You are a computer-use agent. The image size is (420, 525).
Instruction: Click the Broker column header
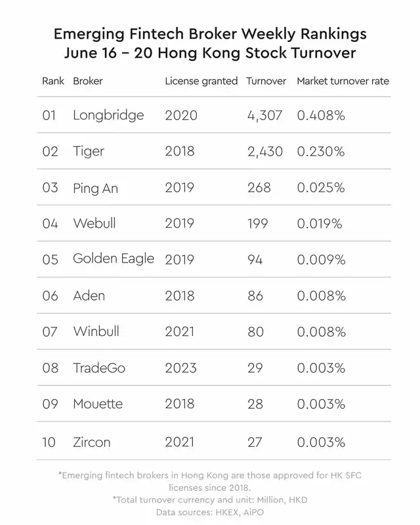click(x=88, y=81)
